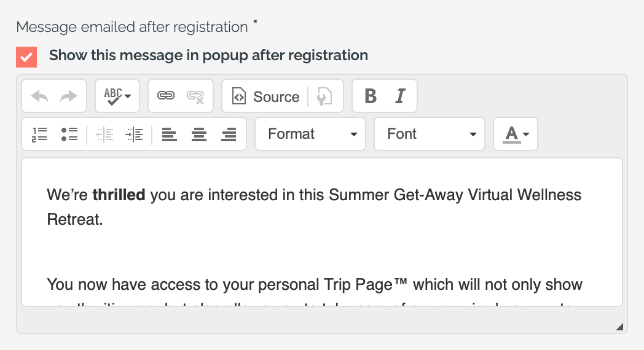The width and height of the screenshot is (644, 350).
Task: Switch to Source view
Action: pos(265,96)
